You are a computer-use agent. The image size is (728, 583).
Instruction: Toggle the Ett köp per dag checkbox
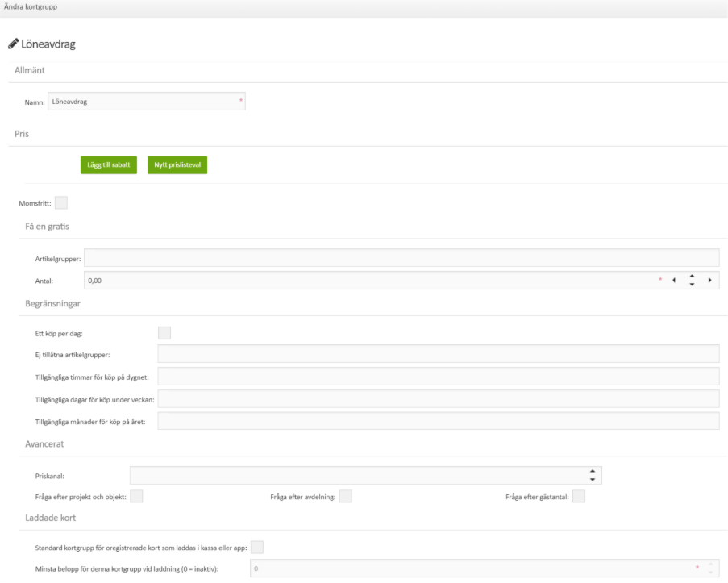(x=165, y=331)
